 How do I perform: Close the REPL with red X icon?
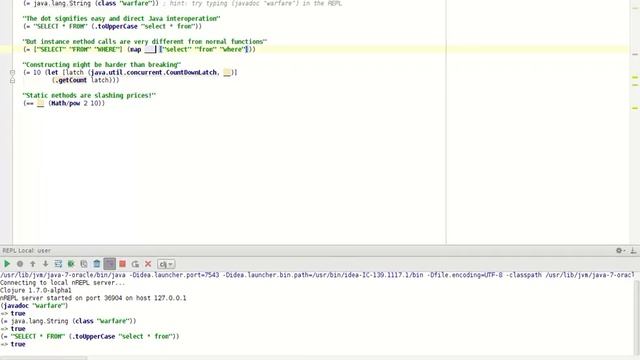coord(148,264)
